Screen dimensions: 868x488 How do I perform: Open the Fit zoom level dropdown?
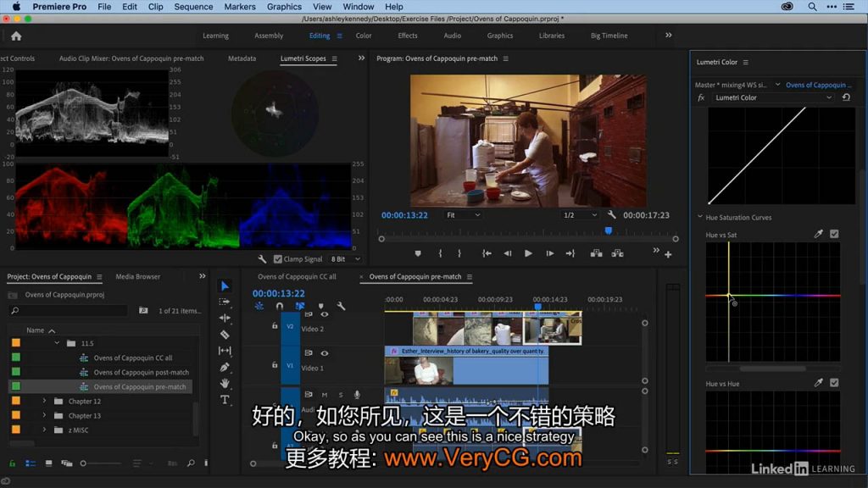463,214
